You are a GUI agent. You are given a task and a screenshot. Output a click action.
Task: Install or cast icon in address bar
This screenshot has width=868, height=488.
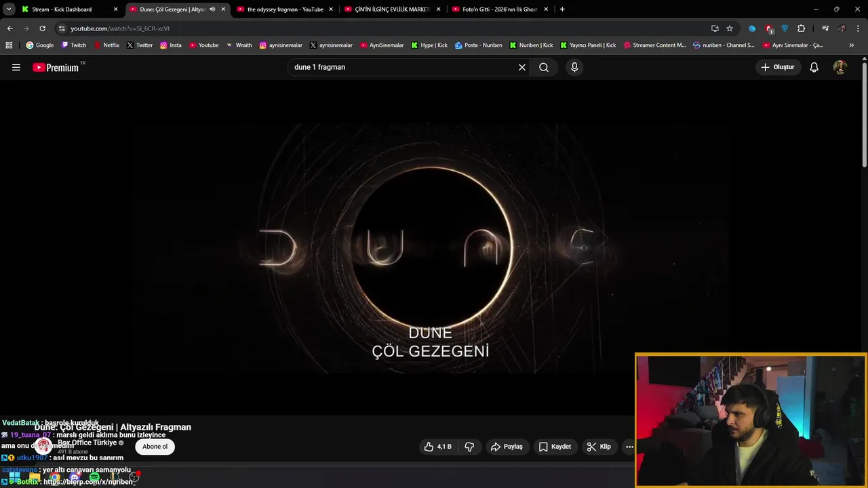tap(715, 28)
